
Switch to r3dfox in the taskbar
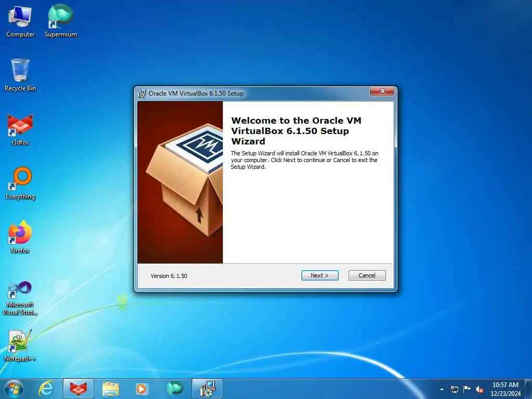78,389
